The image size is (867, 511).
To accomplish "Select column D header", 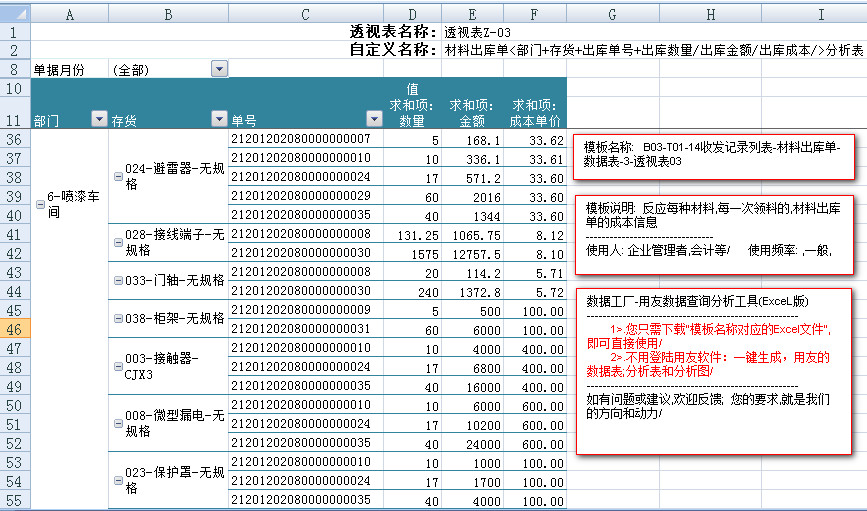I will pos(413,14).
